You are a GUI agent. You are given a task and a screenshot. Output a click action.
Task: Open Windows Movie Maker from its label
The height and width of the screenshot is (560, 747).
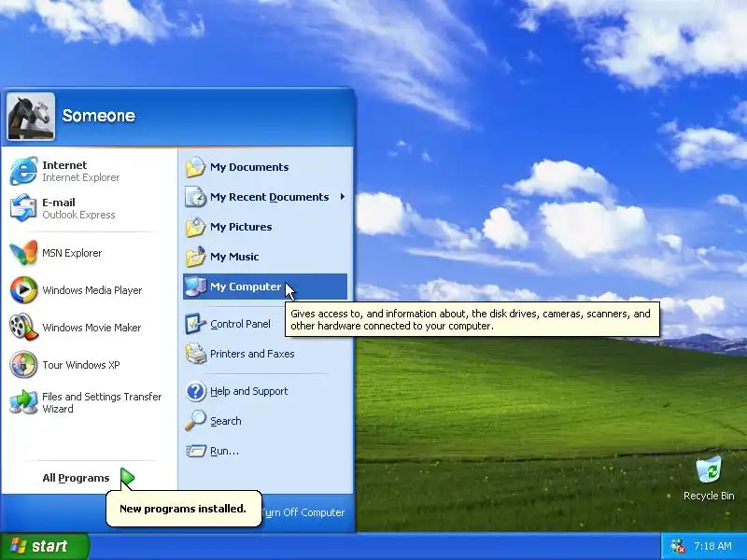coord(92,328)
